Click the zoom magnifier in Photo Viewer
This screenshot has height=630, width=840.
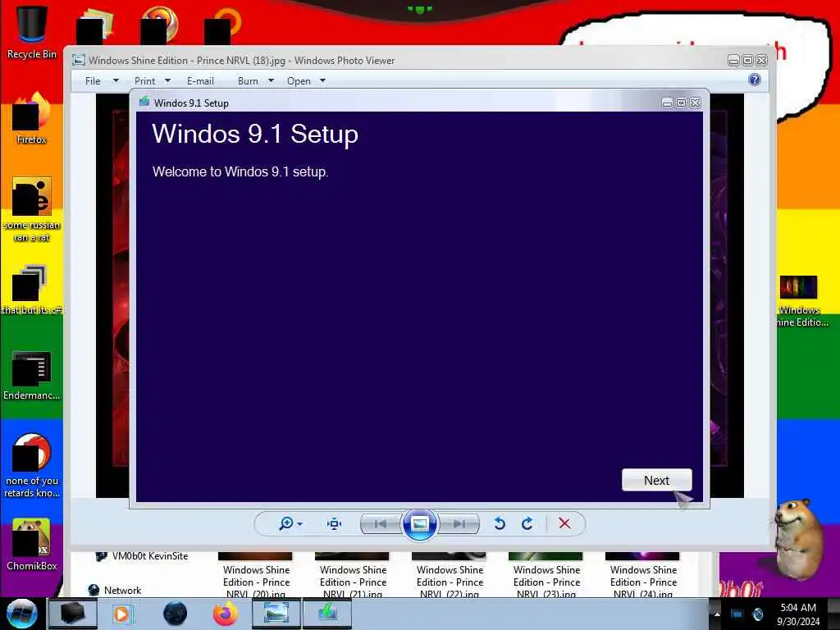click(286, 523)
